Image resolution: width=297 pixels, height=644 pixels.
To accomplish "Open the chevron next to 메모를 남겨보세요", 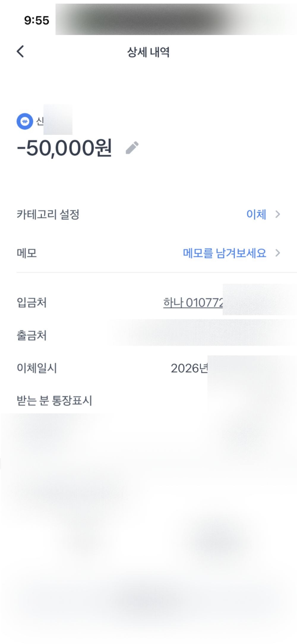I will [278, 253].
